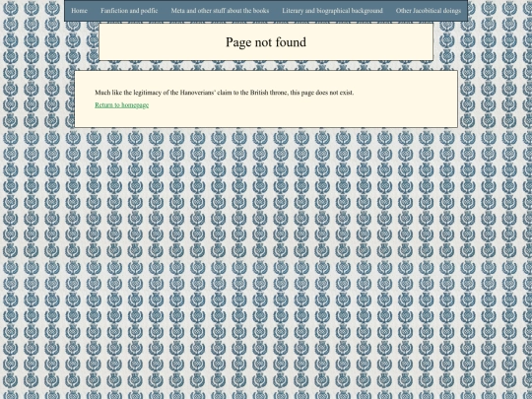The height and width of the screenshot is (399, 532).
Task: Go to Fanfiction and podfic section
Action: coord(129,11)
